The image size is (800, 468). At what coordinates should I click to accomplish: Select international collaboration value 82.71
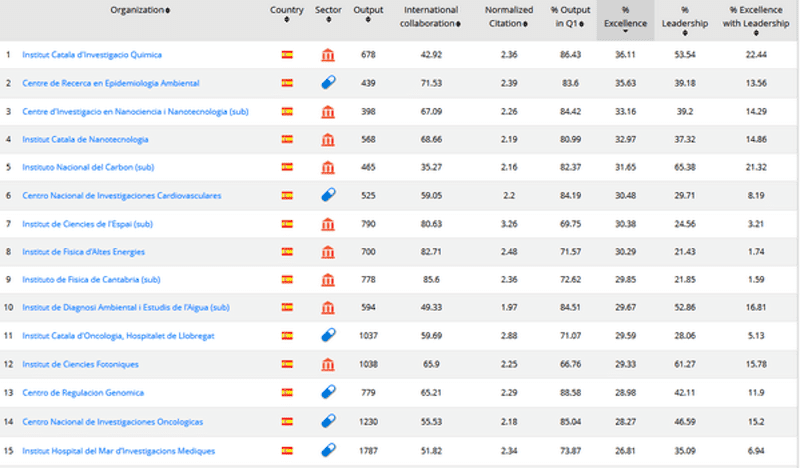(x=431, y=252)
